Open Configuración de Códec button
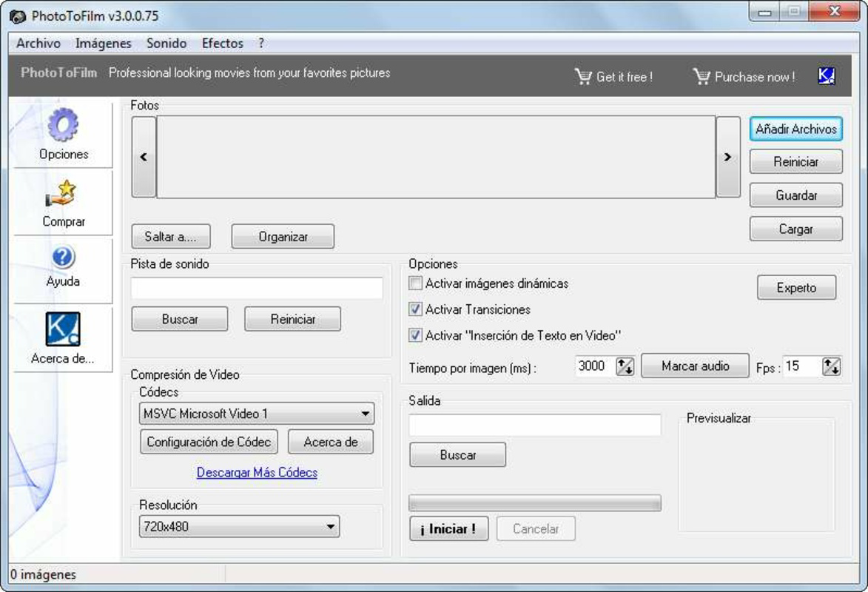The image size is (868, 592). pos(209,442)
